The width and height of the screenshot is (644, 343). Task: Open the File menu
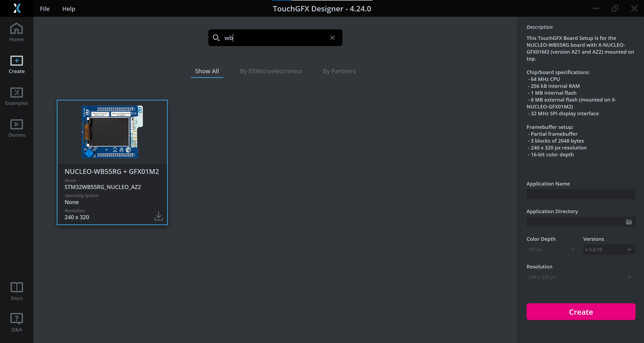coord(45,9)
